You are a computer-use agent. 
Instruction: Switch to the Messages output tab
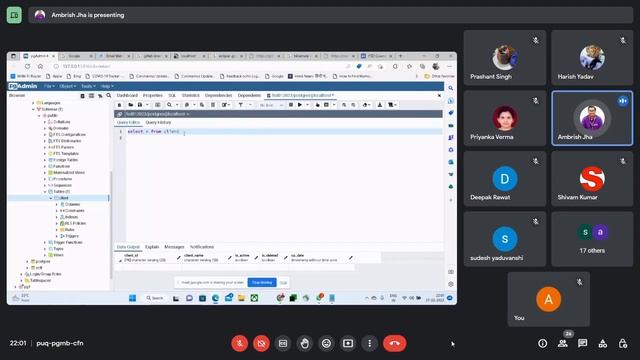tap(174, 247)
